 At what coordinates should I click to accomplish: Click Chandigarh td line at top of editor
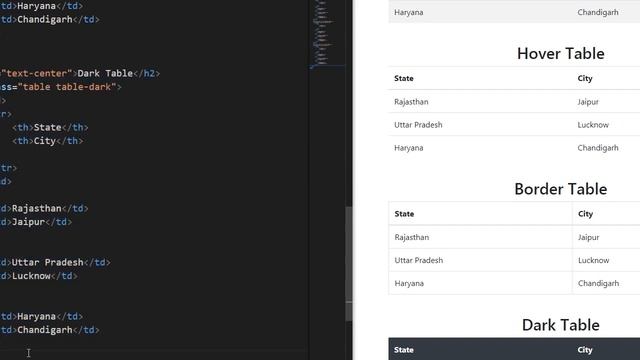point(50,20)
